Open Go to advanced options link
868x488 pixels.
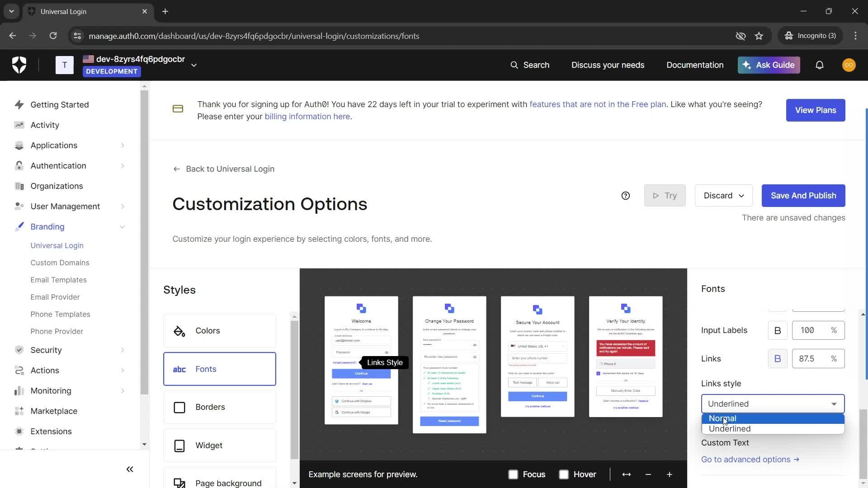point(750,460)
